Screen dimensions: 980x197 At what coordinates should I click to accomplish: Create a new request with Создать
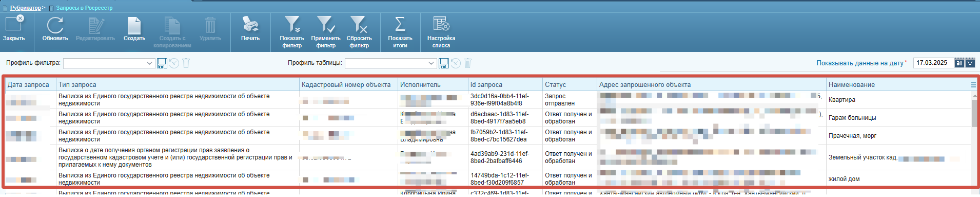click(x=134, y=25)
